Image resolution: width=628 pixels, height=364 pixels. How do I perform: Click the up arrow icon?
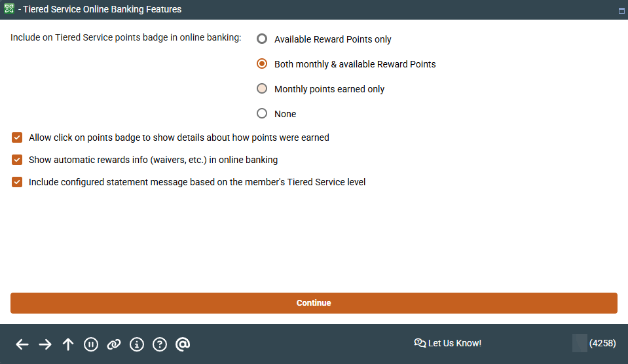pos(68,344)
